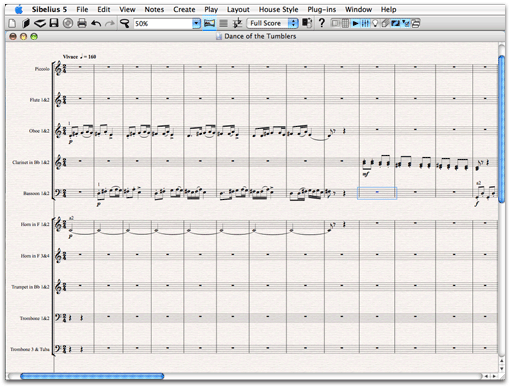
Task: Toggle Focus on Staves
Action: pos(223,23)
